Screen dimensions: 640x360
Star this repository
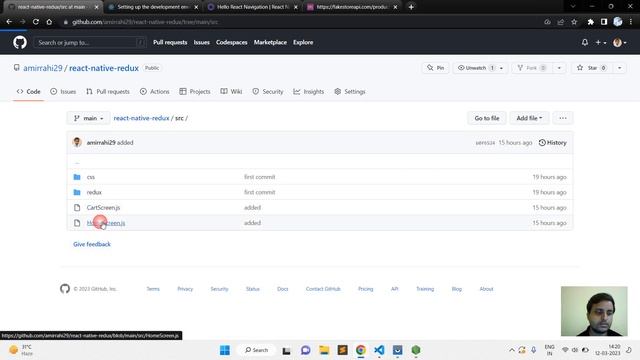tap(591, 68)
